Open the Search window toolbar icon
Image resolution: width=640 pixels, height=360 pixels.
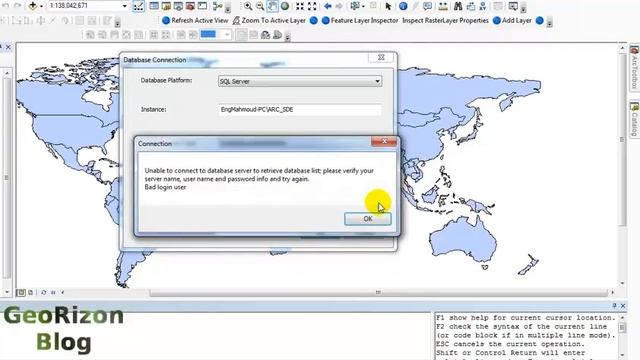pyautogui.click(x=178, y=6)
